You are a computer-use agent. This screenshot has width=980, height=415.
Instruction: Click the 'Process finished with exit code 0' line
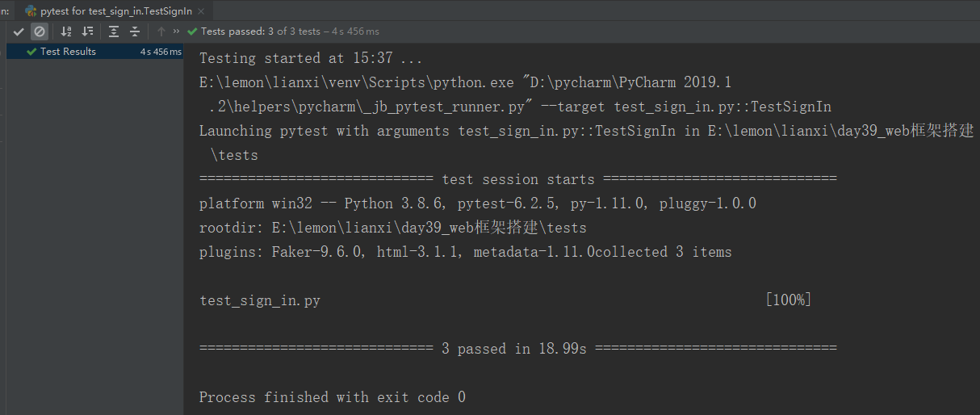click(332, 397)
